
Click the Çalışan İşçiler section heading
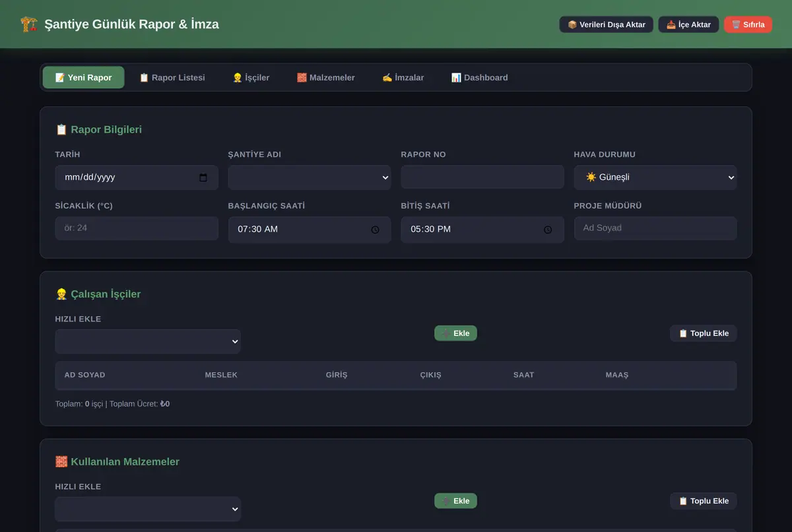(x=98, y=294)
